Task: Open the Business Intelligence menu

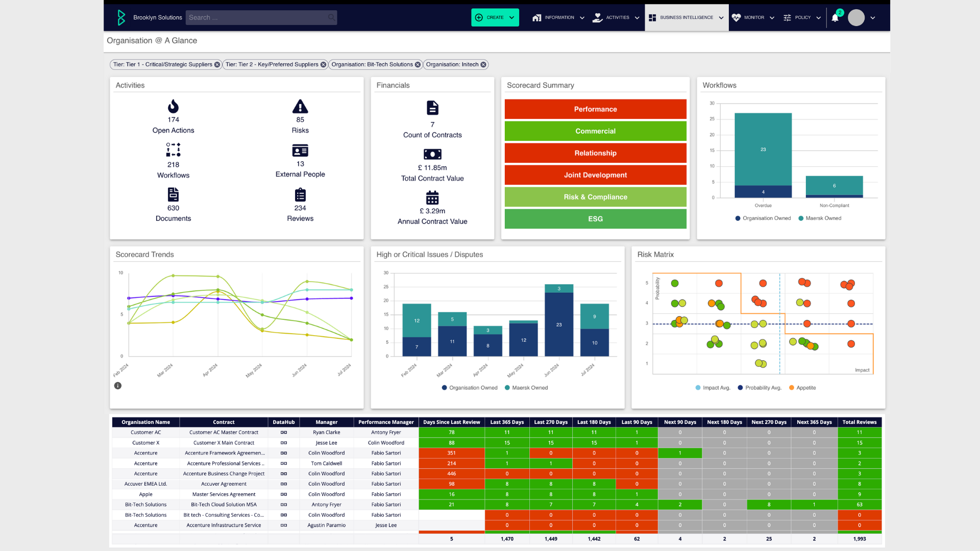Action: 687,17
